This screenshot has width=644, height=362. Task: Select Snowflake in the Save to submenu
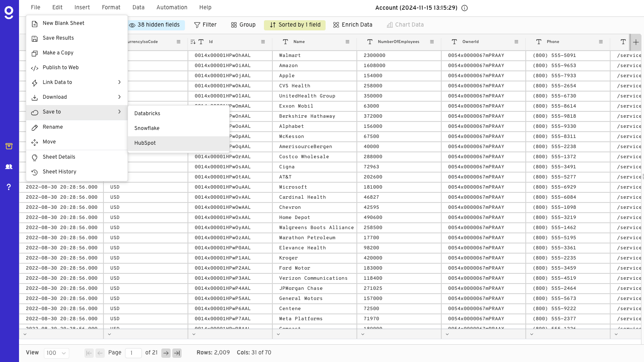pyautogui.click(x=147, y=128)
